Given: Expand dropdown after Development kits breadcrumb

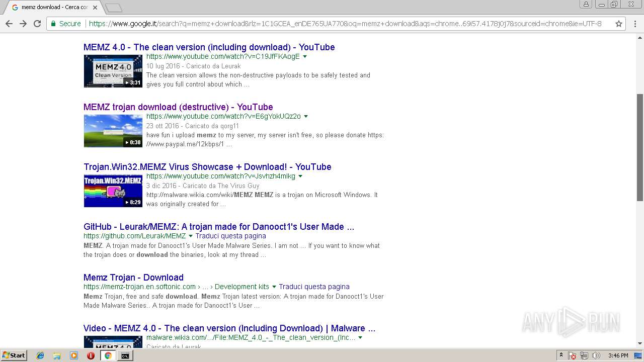Looking at the screenshot, I should click(274, 287).
